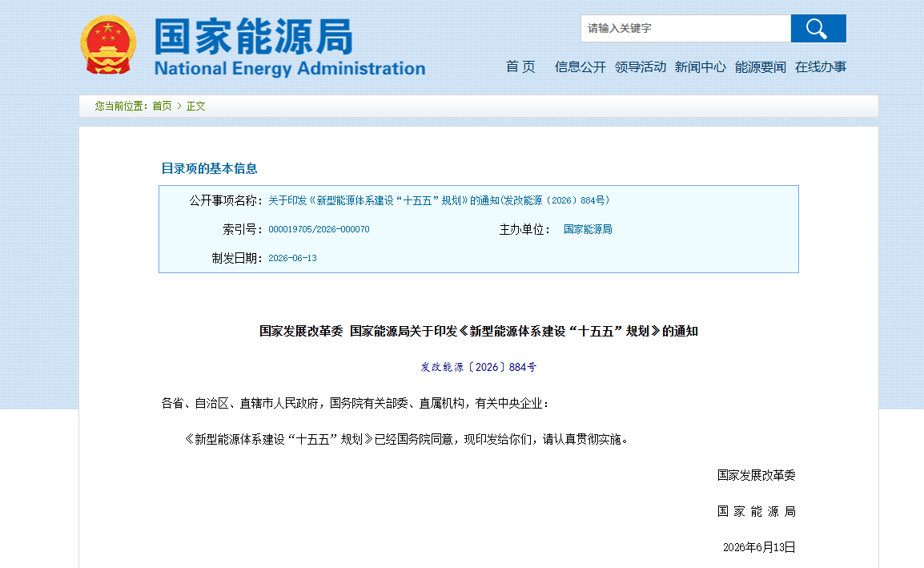Click the 国家能源局 site title heading

(x=254, y=37)
